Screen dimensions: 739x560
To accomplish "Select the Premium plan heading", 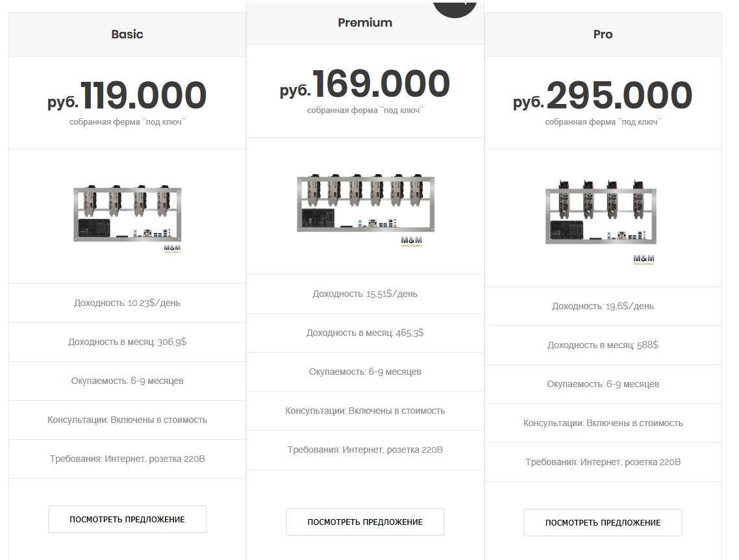I will 365,23.
